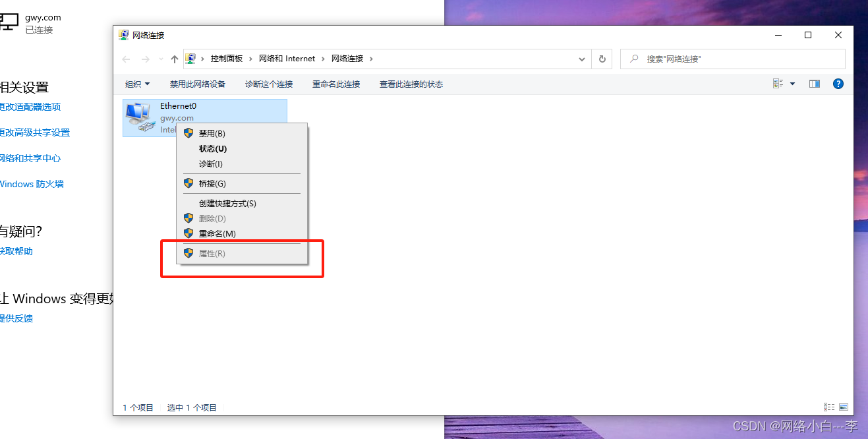Select the Ethernet0 adapter icon
The width and height of the screenshot is (868, 439).
[x=140, y=118]
